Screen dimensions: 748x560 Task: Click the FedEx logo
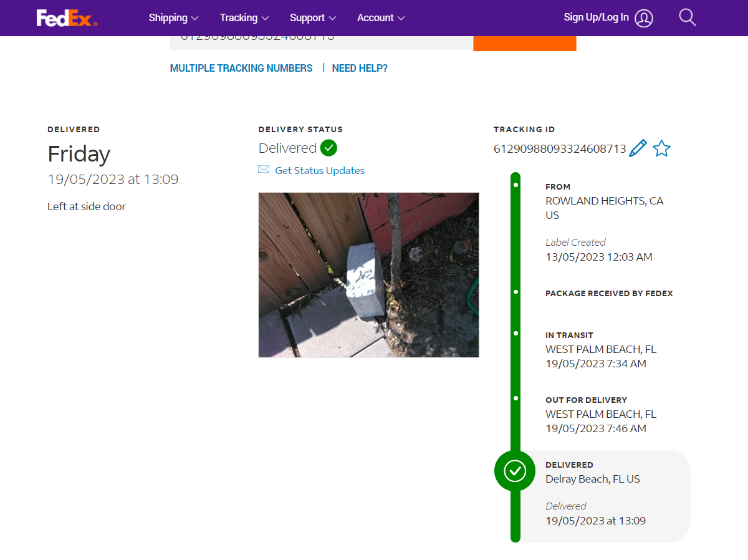67,18
